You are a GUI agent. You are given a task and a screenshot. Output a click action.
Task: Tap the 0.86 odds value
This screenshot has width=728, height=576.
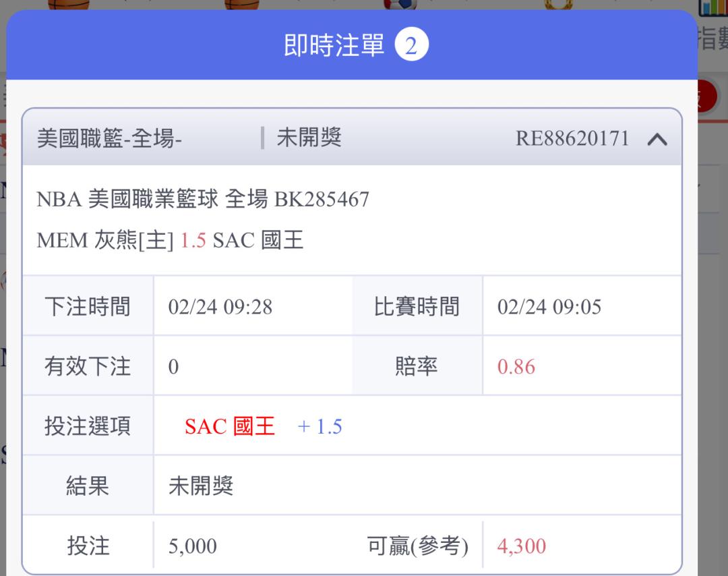point(516,367)
